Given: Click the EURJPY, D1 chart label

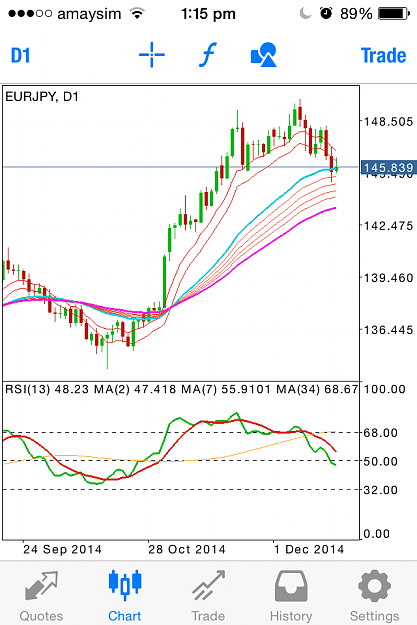Looking at the screenshot, I should pos(42,97).
